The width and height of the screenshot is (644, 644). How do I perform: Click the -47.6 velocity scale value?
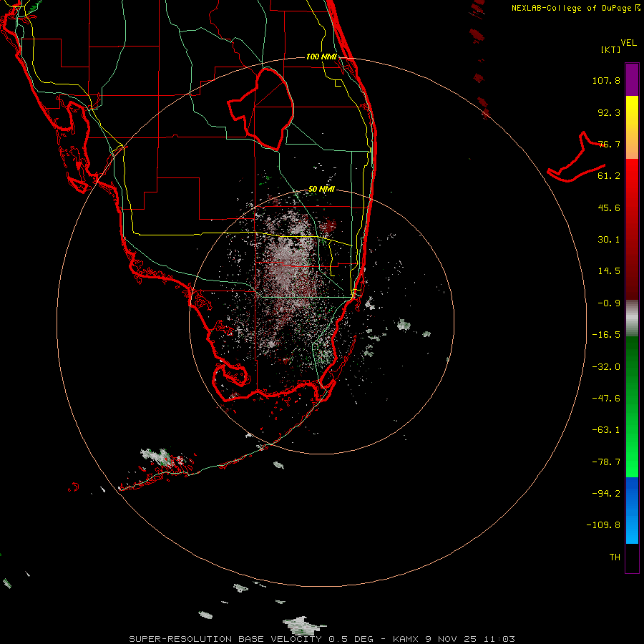click(606, 399)
